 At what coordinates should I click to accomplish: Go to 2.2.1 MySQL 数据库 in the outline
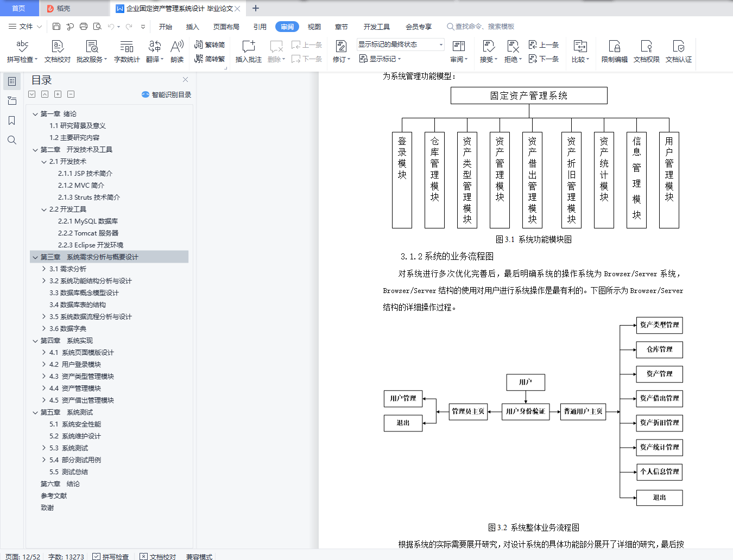(88, 221)
